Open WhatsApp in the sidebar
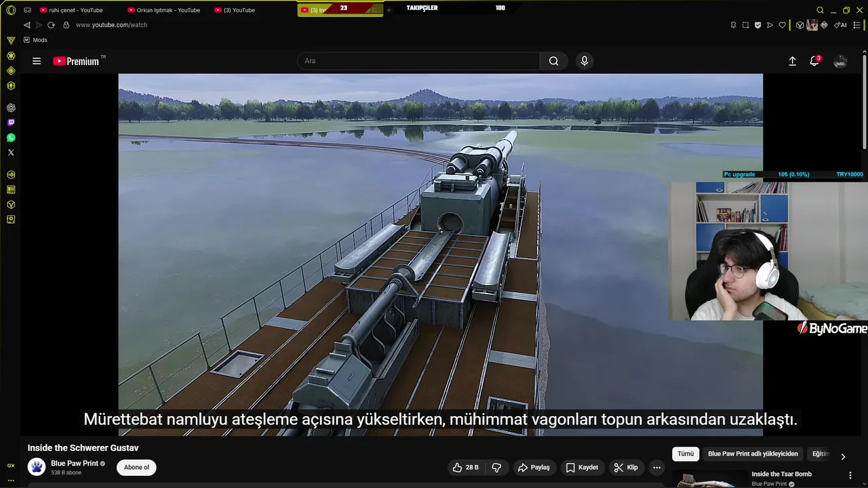This screenshot has width=868, height=488. 11,138
